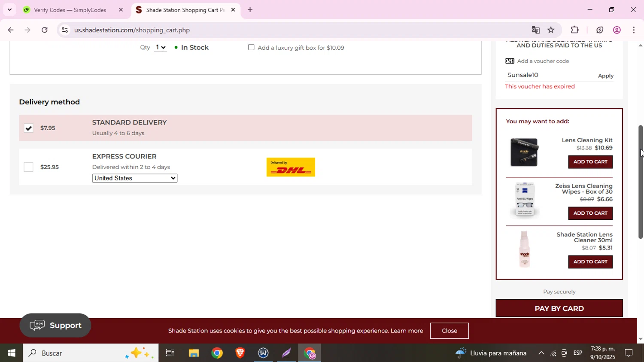The image size is (644, 362).
Task: Open the Chrome profile avatar icon
Action: click(x=617, y=30)
